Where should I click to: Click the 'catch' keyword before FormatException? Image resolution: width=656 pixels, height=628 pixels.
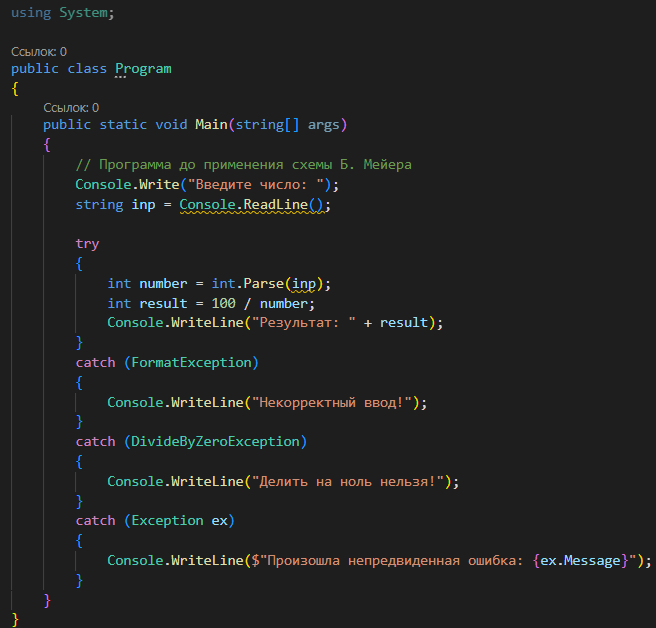pos(95,362)
